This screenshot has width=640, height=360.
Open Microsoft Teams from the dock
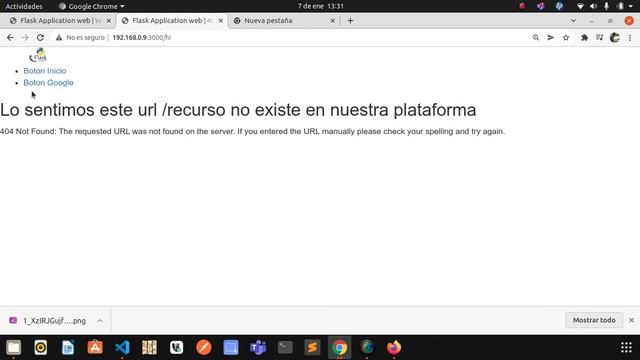[258, 347]
